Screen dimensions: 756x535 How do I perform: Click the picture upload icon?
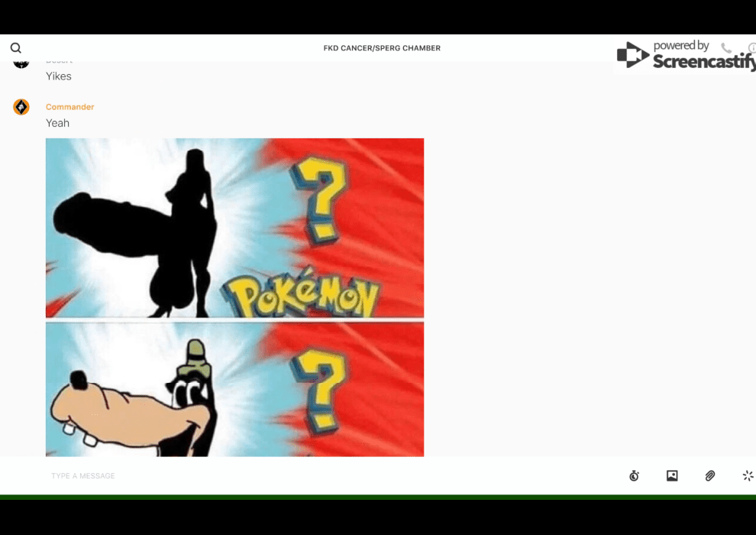pos(672,475)
